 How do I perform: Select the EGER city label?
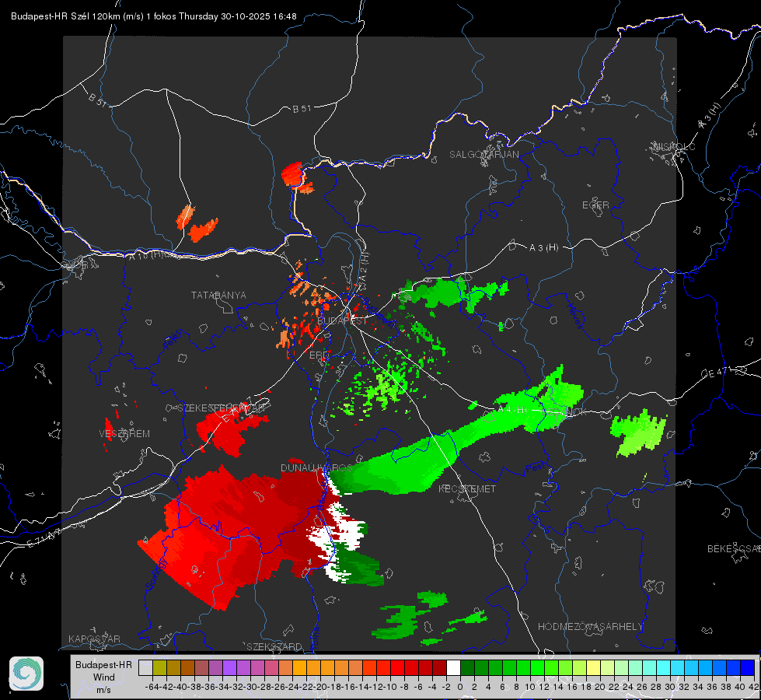[595, 205]
